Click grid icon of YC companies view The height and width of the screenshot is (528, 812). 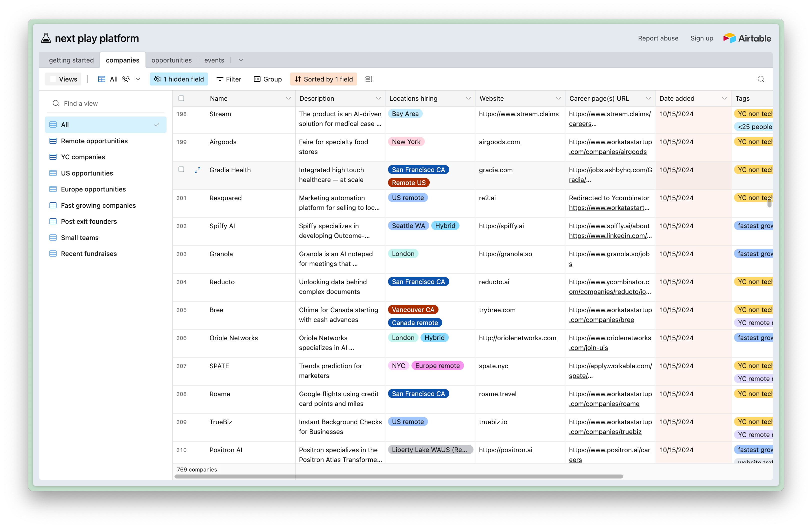(x=53, y=157)
